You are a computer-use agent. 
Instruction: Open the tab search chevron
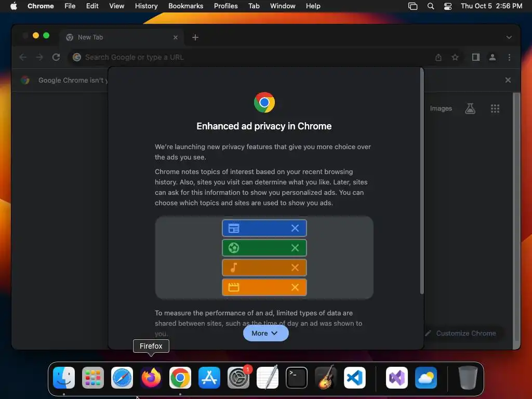coord(509,37)
